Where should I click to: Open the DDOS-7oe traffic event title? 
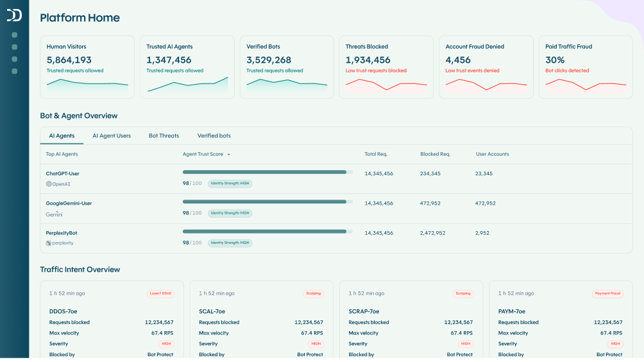64,311
